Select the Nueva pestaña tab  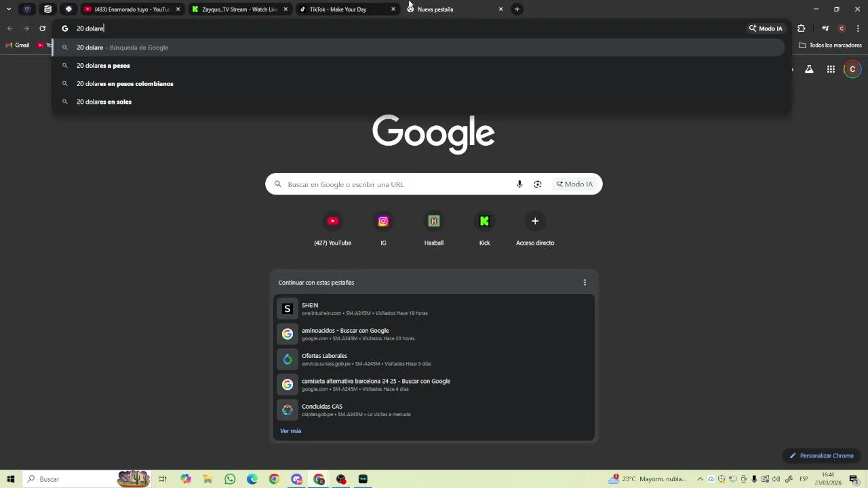pyautogui.click(x=456, y=9)
